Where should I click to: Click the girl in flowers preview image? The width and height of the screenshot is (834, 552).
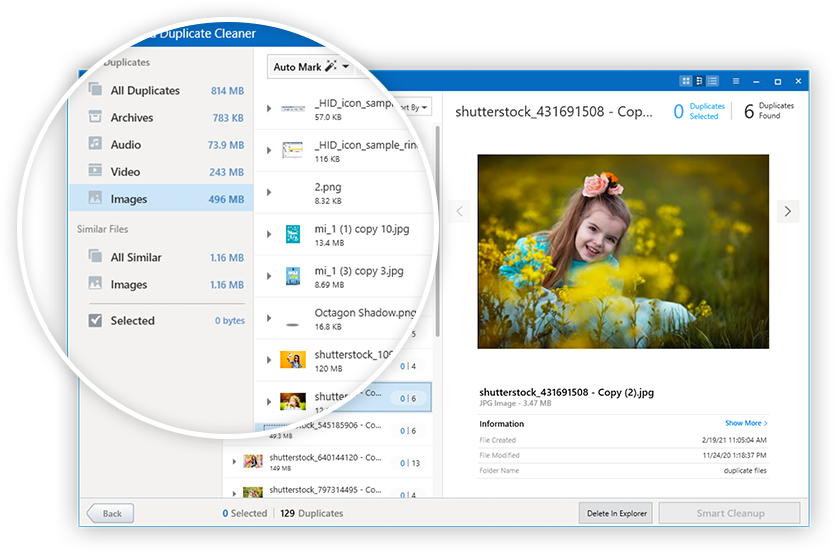623,252
